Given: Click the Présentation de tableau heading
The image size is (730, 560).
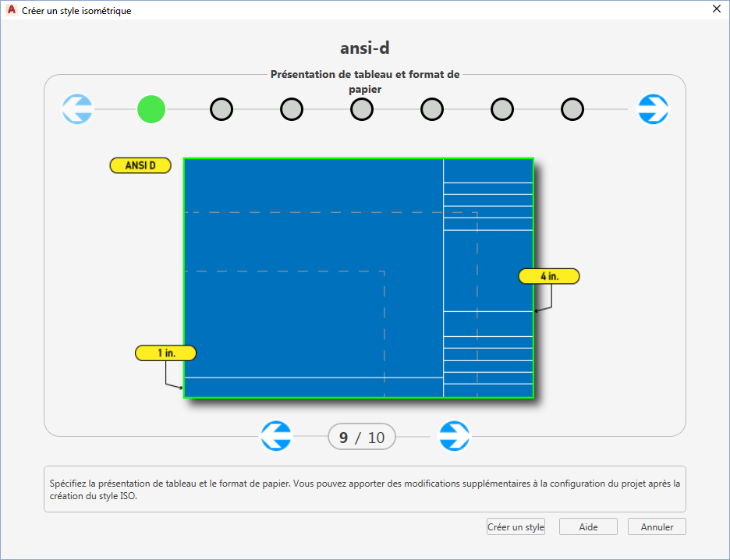Looking at the screenshot, I should (x=365, y=81).
